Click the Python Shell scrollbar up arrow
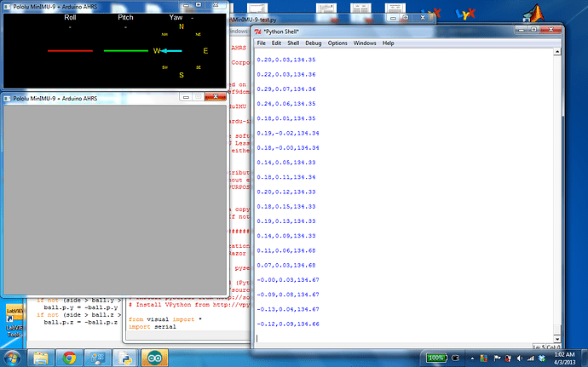This screenshot has width=588, height=367. click(x=557, y=53)
